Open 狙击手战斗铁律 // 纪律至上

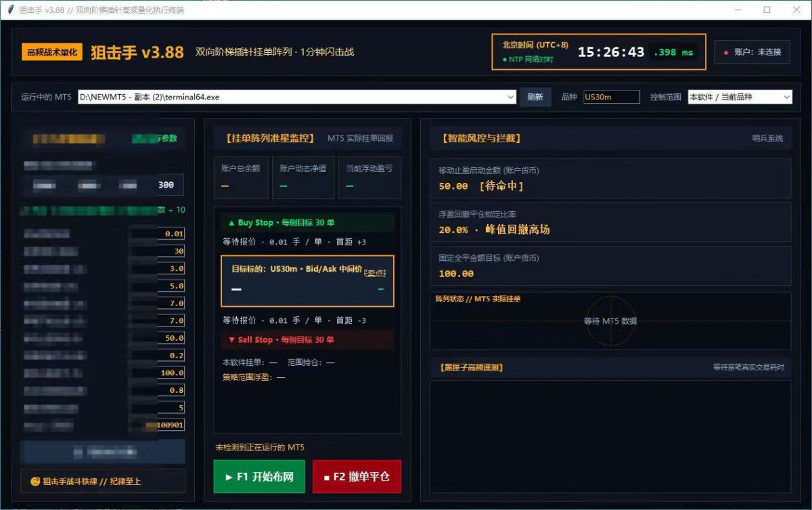(x=103, y=482)
